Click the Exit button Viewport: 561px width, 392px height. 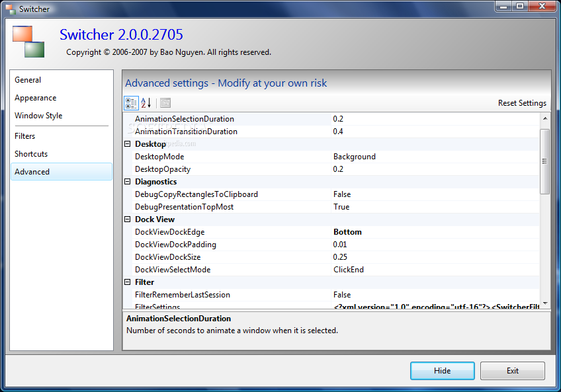point(512,371)
